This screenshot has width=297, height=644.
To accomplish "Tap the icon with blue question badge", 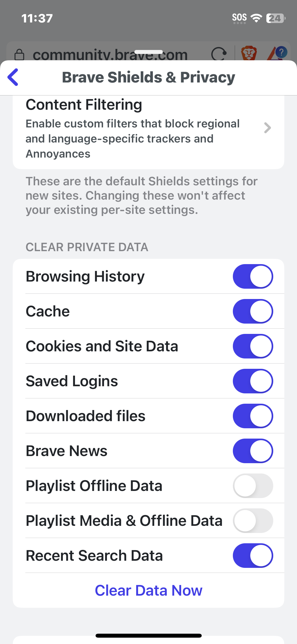I will pyautogui.click(x=277, y=53).
